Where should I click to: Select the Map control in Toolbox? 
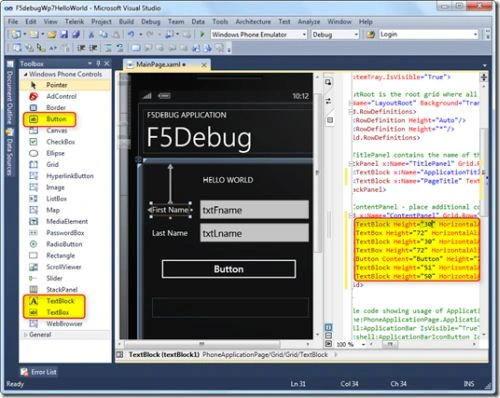pos(65,210)
